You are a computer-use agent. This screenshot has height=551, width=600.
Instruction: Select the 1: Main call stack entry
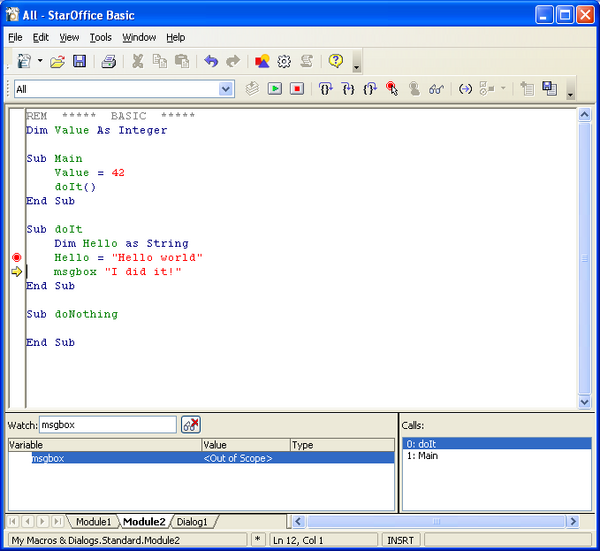pyautogui.click(x=422, y=456)
